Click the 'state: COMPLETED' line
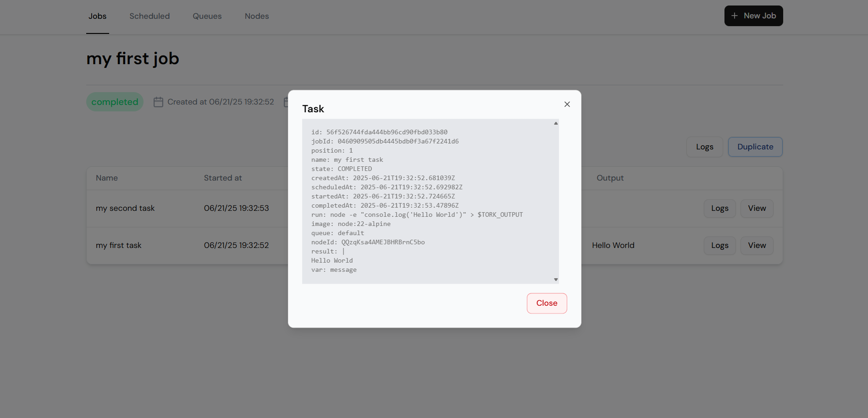Screen dimensions: 868x418 342,169
